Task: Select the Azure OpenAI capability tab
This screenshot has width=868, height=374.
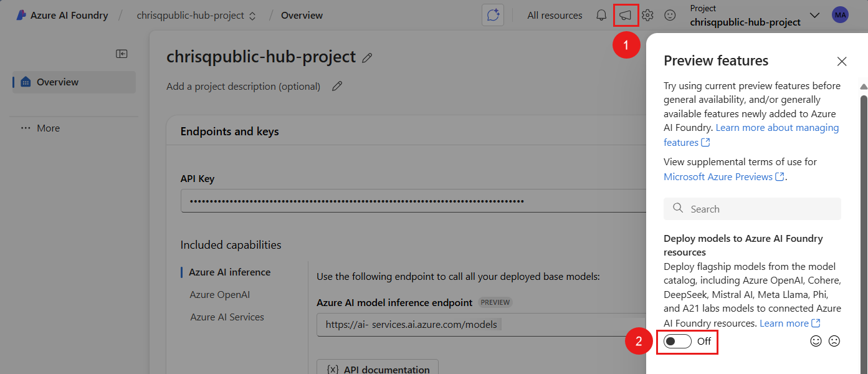Action: pos(220,294)
